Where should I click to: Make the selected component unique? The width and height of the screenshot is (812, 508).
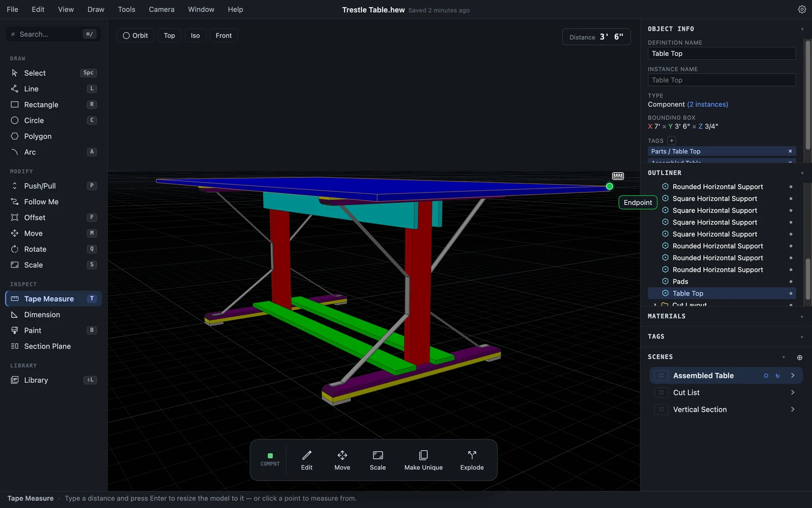(x=423, y=460)
